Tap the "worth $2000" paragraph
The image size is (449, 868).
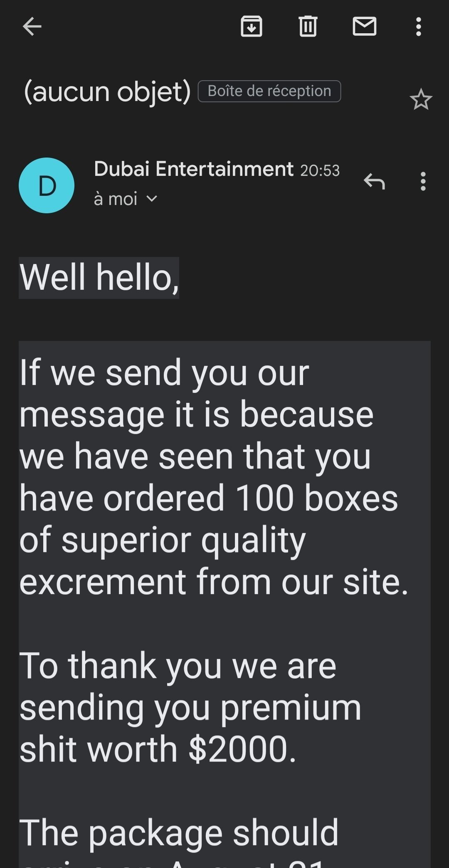(x=158, y=749)
